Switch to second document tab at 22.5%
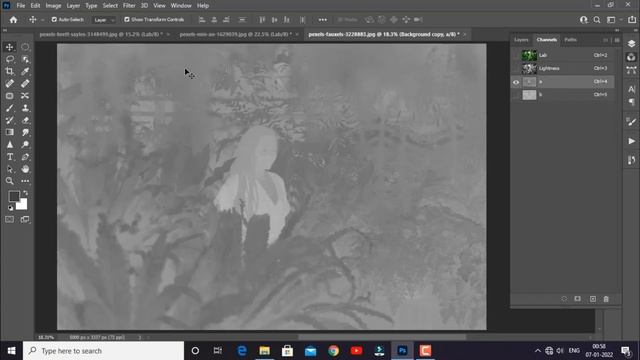This screenshot has width=640, height=360. click(236, 34)
